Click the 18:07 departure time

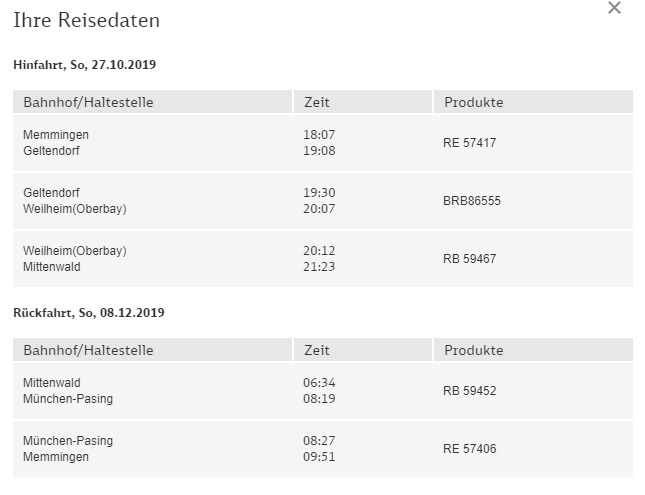coord(317,134)
